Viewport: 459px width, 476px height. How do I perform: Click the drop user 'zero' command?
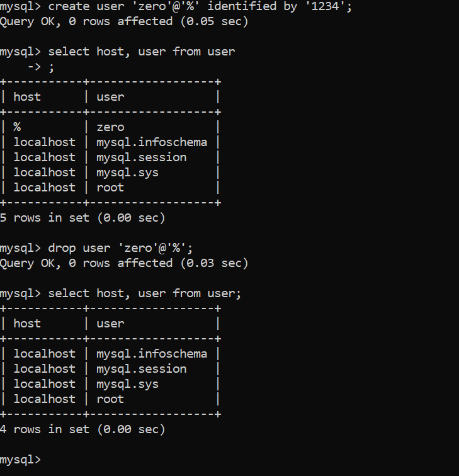tap(96, 248)
